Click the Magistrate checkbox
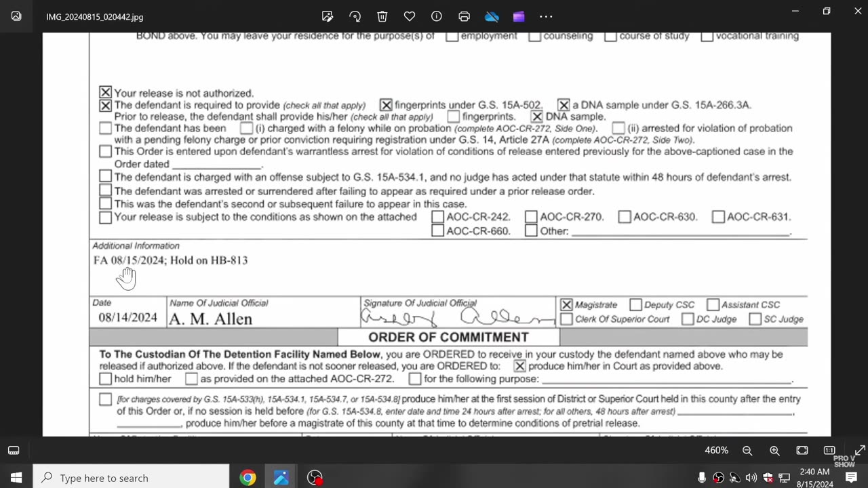Screen dimensions: 868x488 567,305
